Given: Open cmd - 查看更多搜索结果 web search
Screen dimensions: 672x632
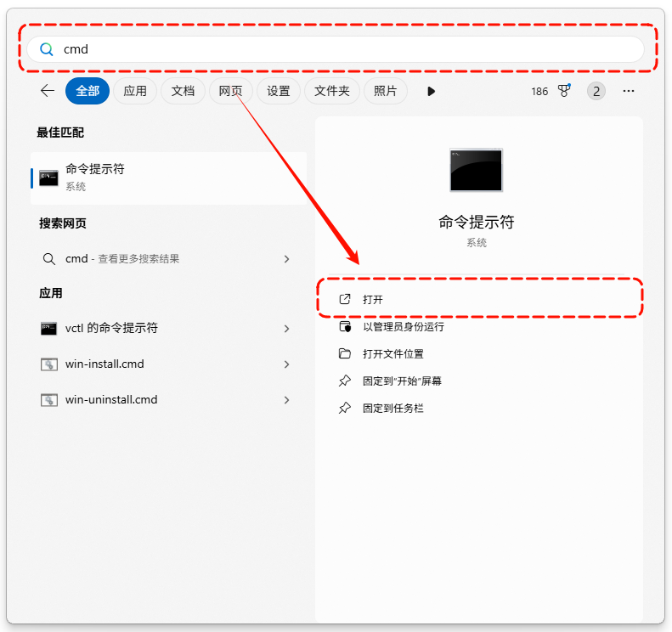Looking at the screenshot, I should click(x=169, y=259).
